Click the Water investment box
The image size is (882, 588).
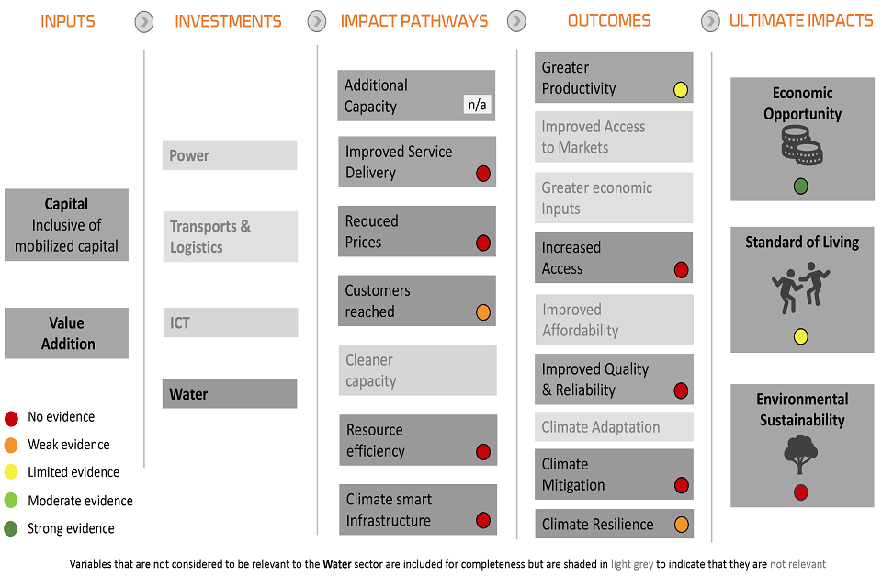click(x=230, y=394)
